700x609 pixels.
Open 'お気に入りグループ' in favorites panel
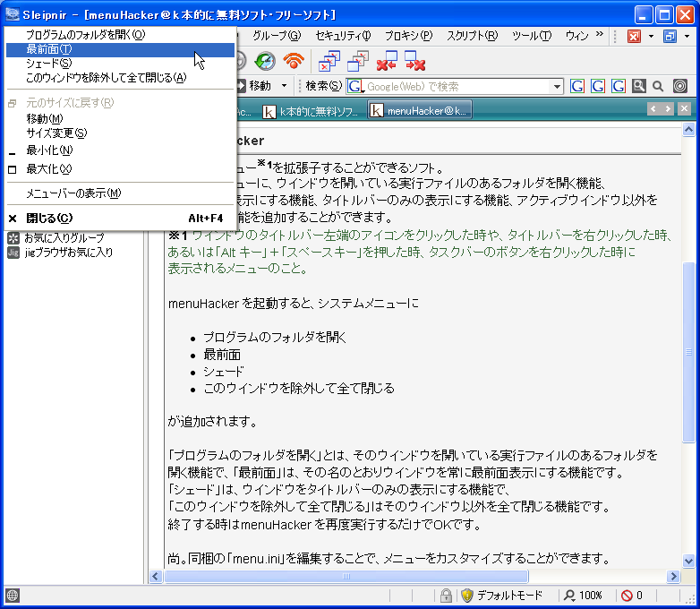[55, 237]
